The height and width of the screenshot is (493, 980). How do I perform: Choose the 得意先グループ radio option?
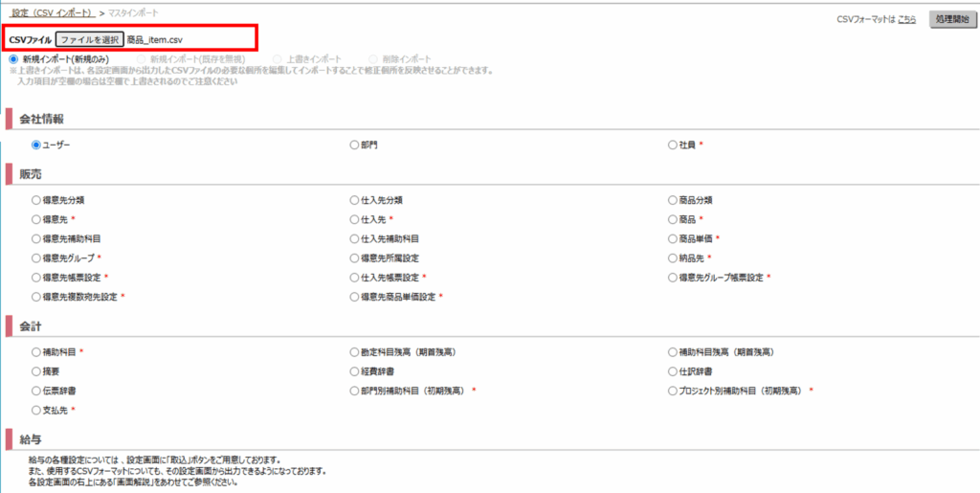coord(36,258)
